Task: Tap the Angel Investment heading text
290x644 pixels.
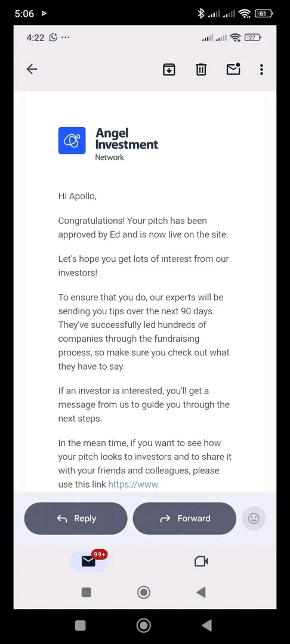Action: click(x=127, y=139)
